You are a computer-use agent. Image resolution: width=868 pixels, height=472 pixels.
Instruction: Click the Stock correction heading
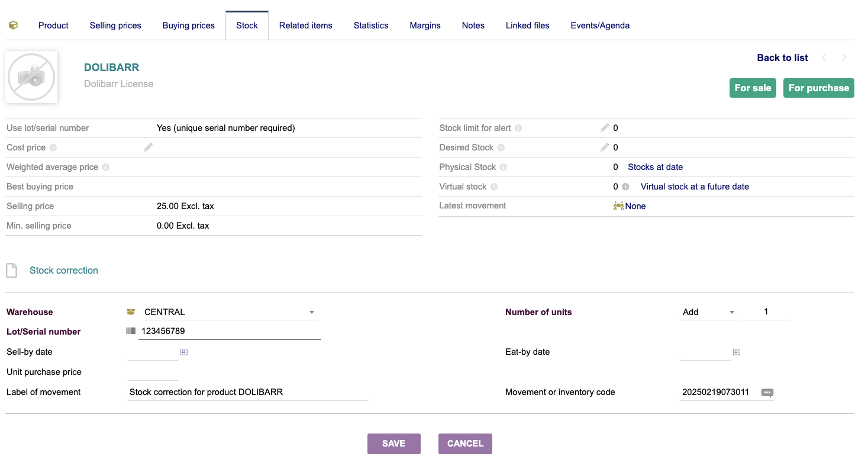pyautogui.click(x=64, y=271)
